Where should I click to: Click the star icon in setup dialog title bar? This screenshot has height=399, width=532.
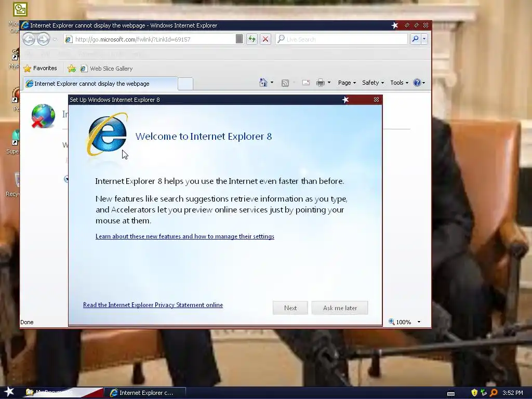point(345,99)
